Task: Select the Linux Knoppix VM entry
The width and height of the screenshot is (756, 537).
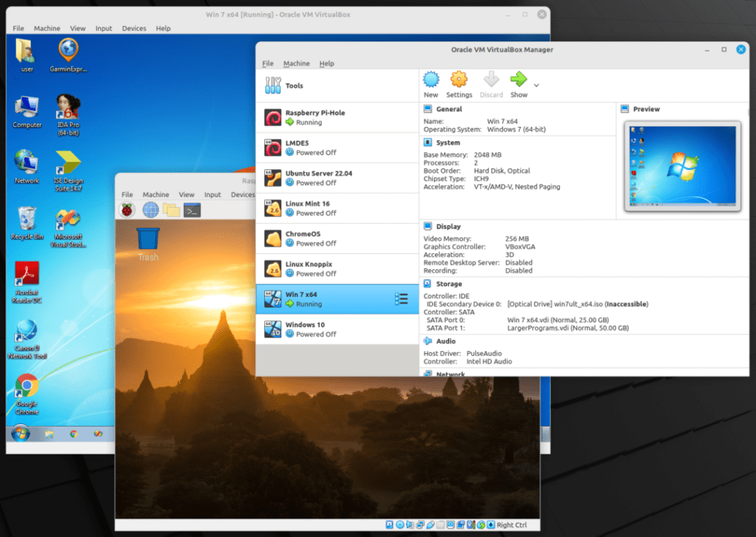Action: [337, 269]
